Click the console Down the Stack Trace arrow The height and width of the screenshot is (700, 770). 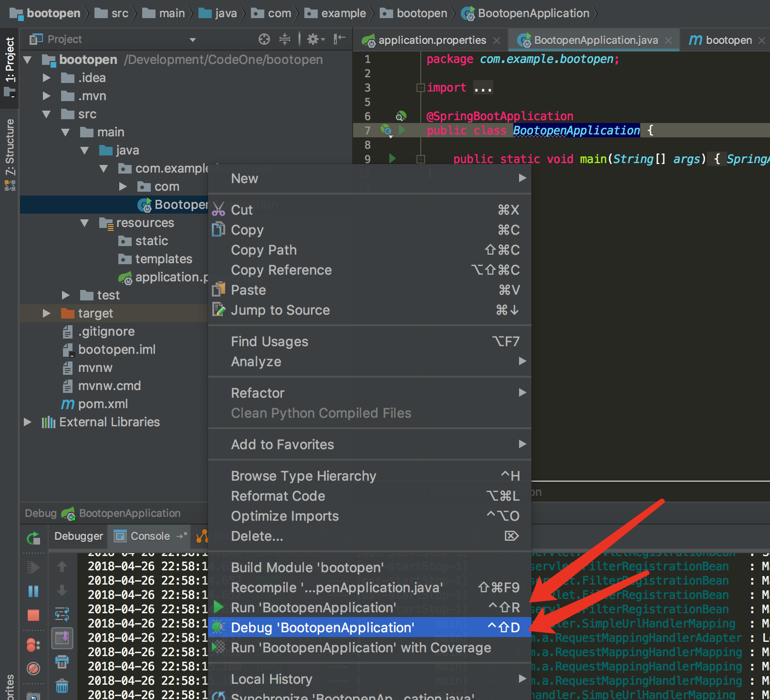click(x=62, y=590)
